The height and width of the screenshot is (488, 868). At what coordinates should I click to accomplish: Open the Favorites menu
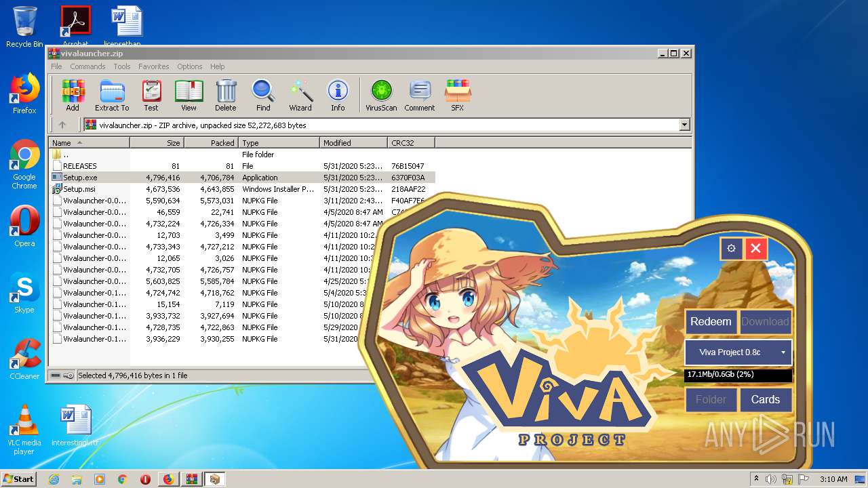click(154, 66)
